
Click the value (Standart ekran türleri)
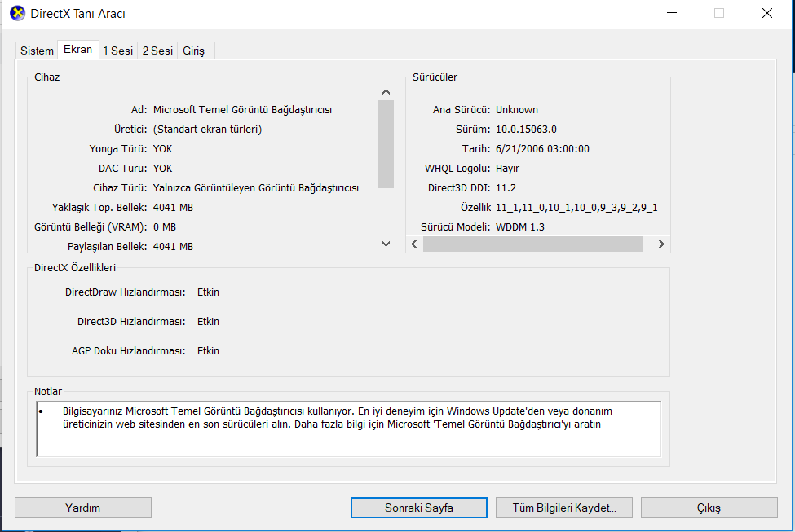[x=207, y=130]
